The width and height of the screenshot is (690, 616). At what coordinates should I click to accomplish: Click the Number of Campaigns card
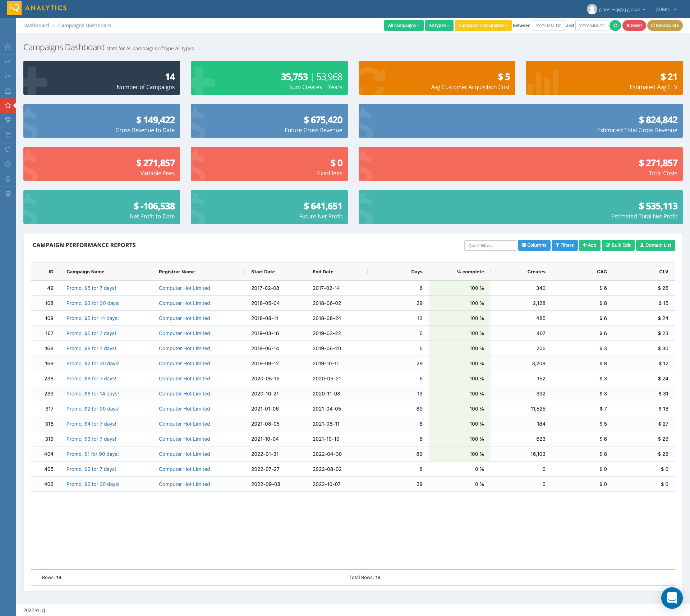pyautogui.click(x=102, y=78)
